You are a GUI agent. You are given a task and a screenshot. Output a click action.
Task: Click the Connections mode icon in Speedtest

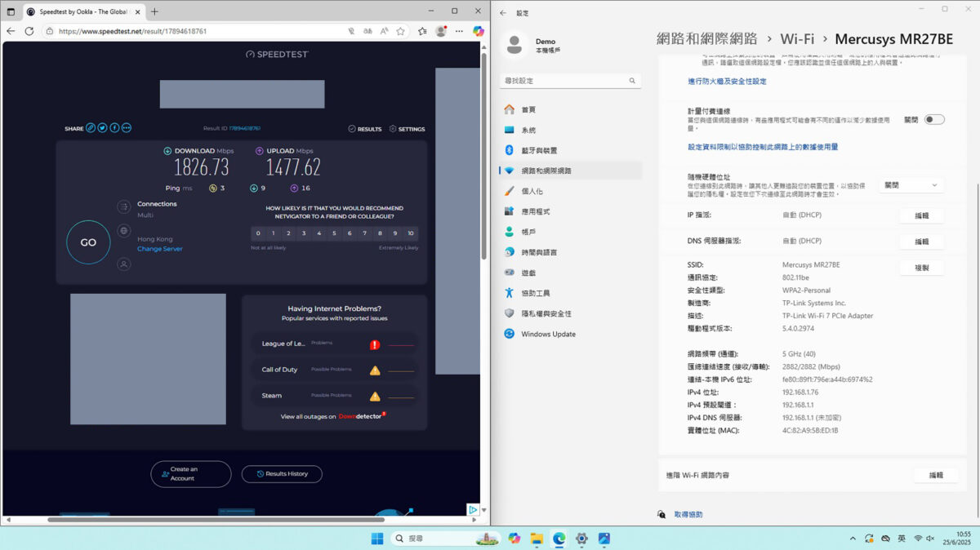(x=124, y=207)
